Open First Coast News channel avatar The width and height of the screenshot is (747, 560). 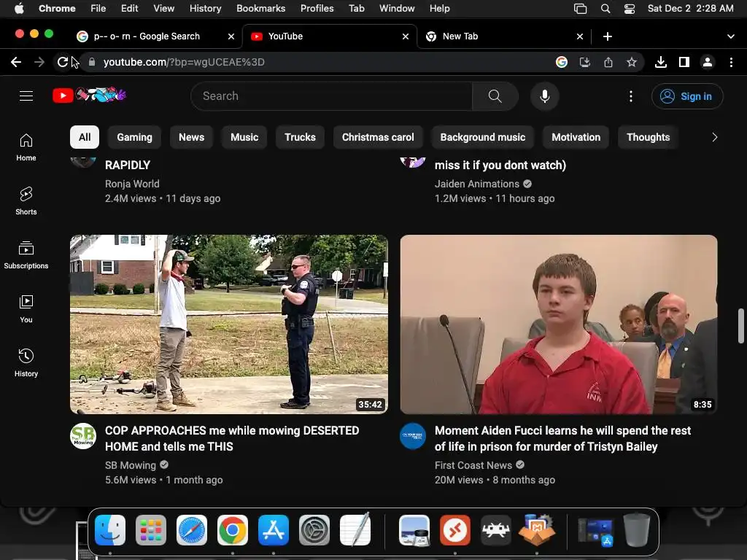[x=413, y=436]
